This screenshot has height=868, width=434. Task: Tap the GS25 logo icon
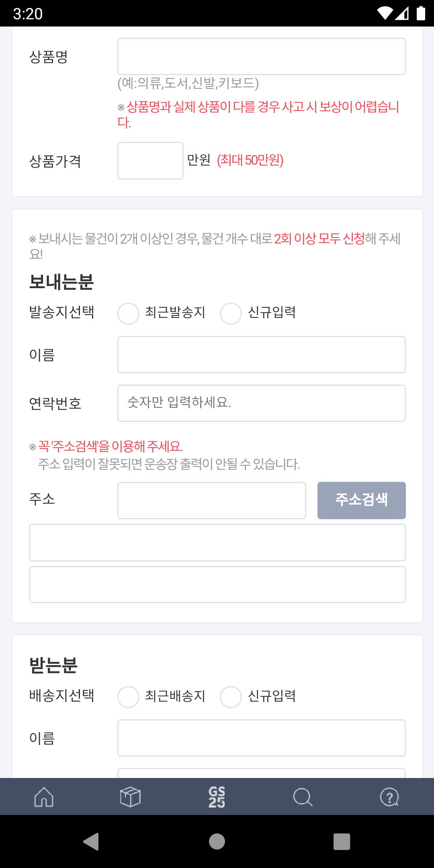pyautogui.click(x=217, y=797)
